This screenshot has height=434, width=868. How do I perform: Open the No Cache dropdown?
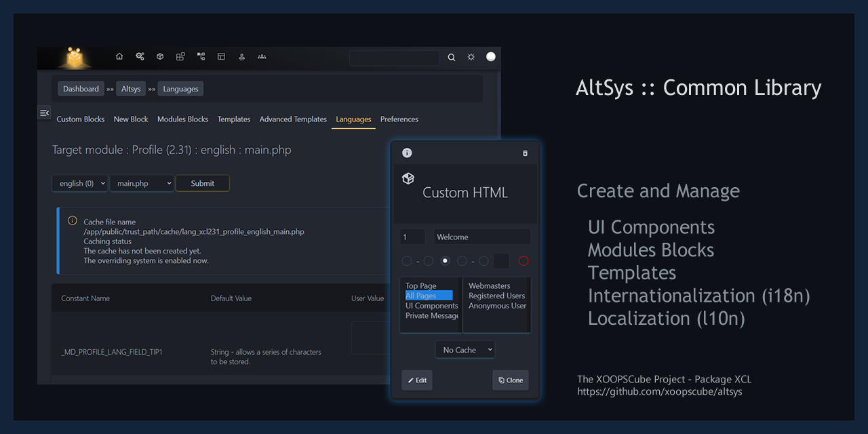pos(465,350)
